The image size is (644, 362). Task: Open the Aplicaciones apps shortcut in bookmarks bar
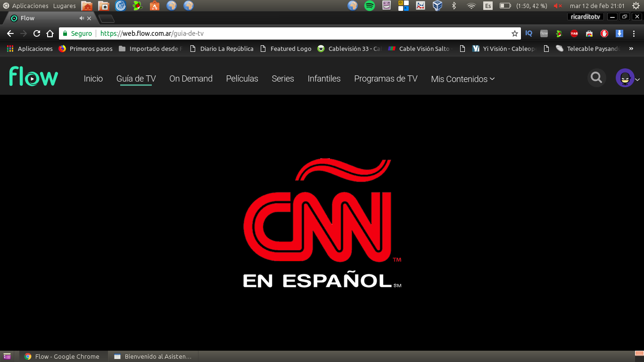tap(30, 49)
